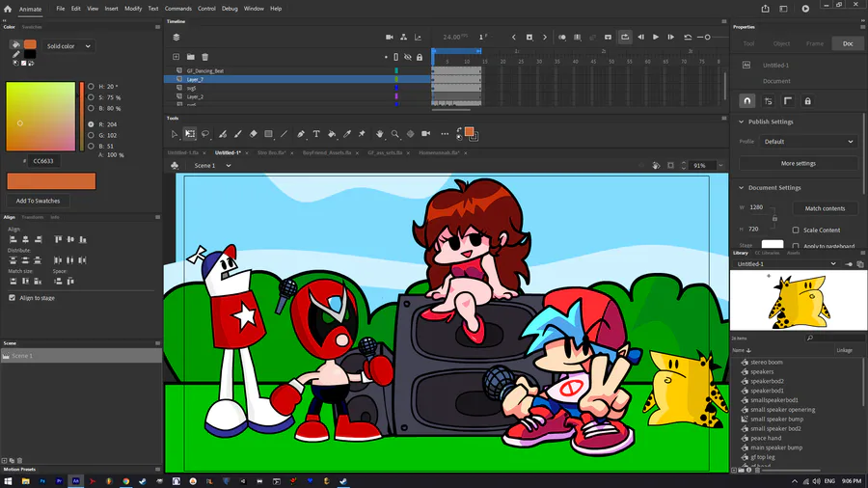The image size is (868, 488).
Task: Toggle Onion Skin in timeline
Action: (562, 37)
